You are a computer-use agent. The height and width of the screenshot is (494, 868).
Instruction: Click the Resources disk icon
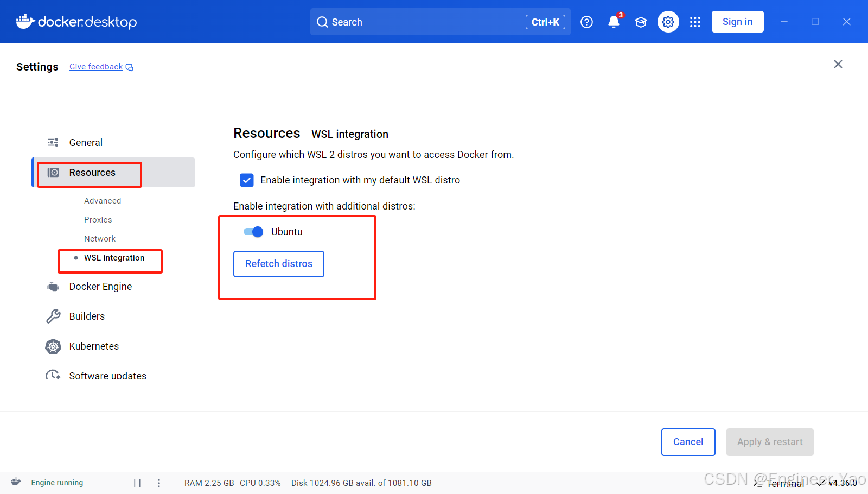coord(53,173)
